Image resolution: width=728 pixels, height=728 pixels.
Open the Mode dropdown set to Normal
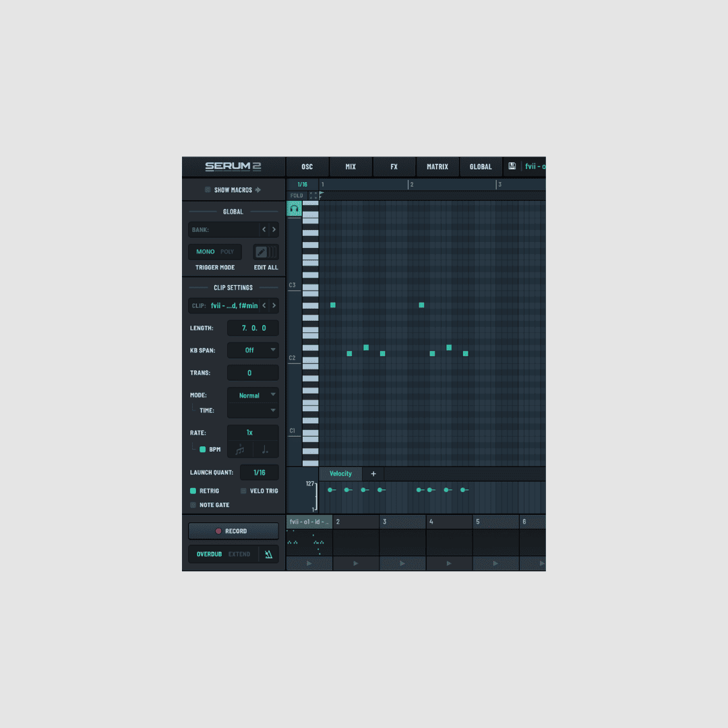(x=253, y=395)
